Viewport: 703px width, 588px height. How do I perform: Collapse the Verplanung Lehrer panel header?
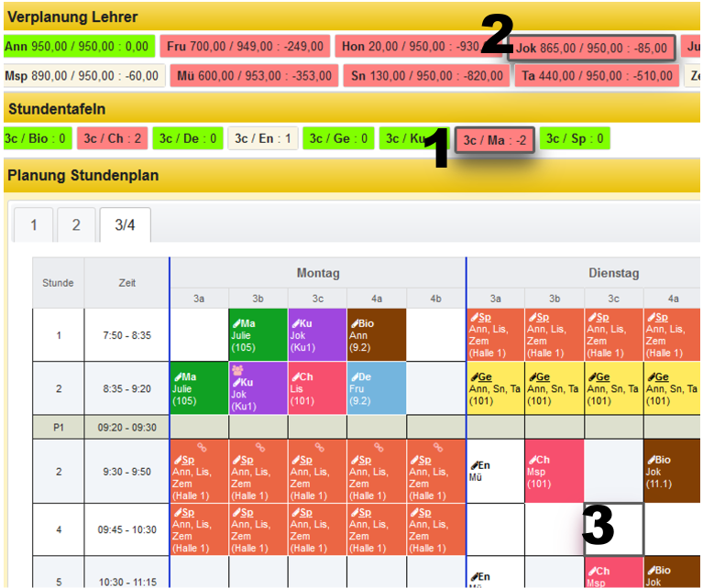[x=73, y=17]
